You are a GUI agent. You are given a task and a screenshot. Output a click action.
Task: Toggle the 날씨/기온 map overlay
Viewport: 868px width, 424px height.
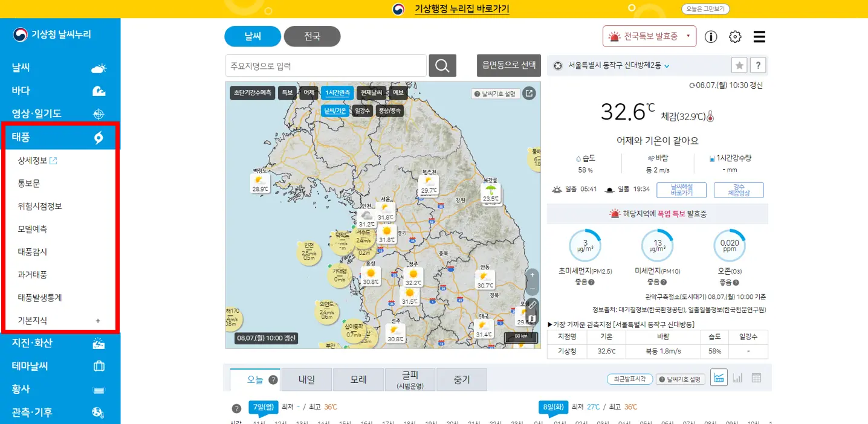(x=336, y=111)
